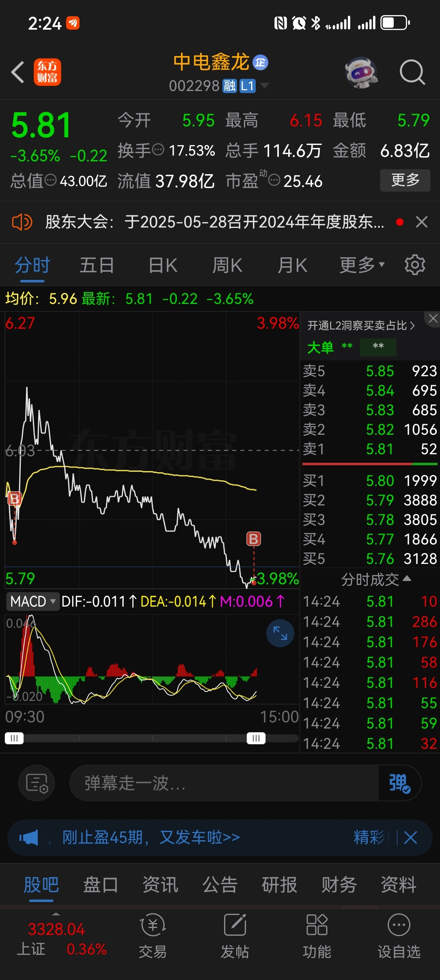Image resolution: width=440 pixels, height=980 pixels.
Task: Select 卖1 order row at 5.81
Action: (370, 449)
